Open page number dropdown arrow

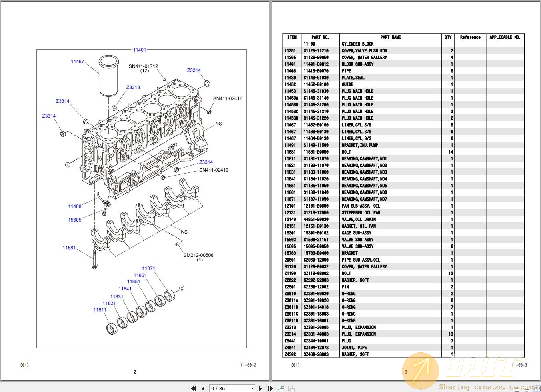pos(252,388)
